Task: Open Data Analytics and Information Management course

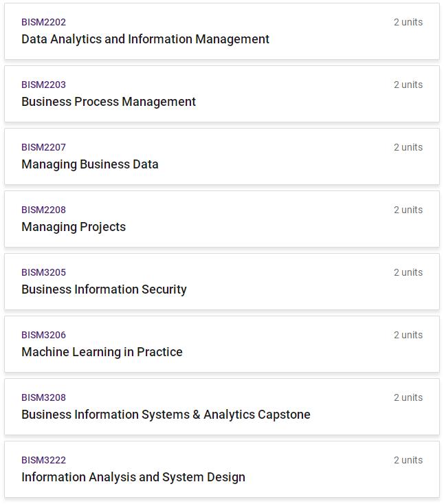Action: click(x=145, y=39)
